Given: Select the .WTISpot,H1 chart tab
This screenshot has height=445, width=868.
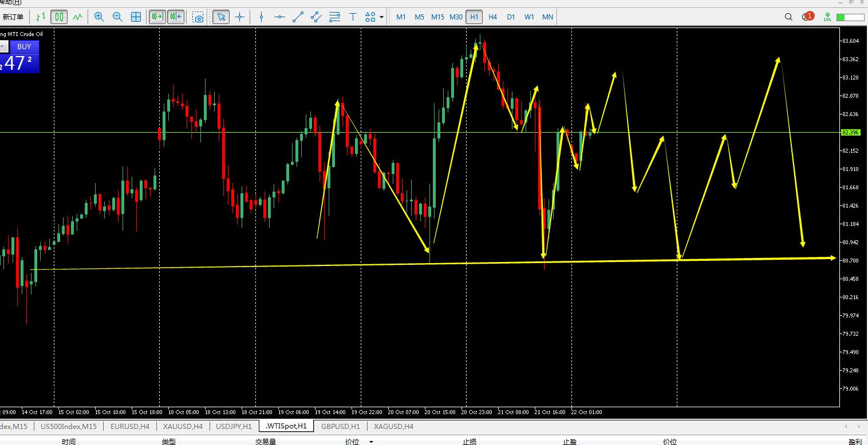Looking at the screenshot, I should click(286, 426).
